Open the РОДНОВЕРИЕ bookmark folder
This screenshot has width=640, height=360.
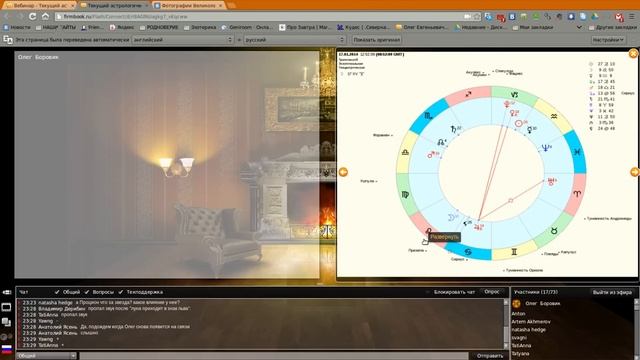tap(159, 27)
